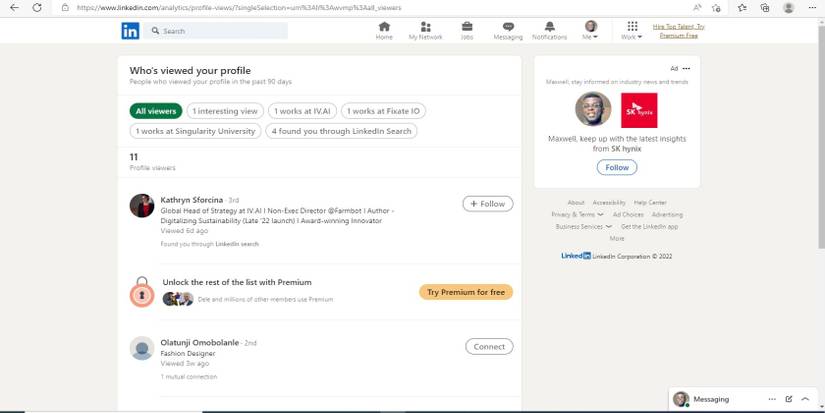
Task: Open the browser collections icon
Action: (765, 8)
